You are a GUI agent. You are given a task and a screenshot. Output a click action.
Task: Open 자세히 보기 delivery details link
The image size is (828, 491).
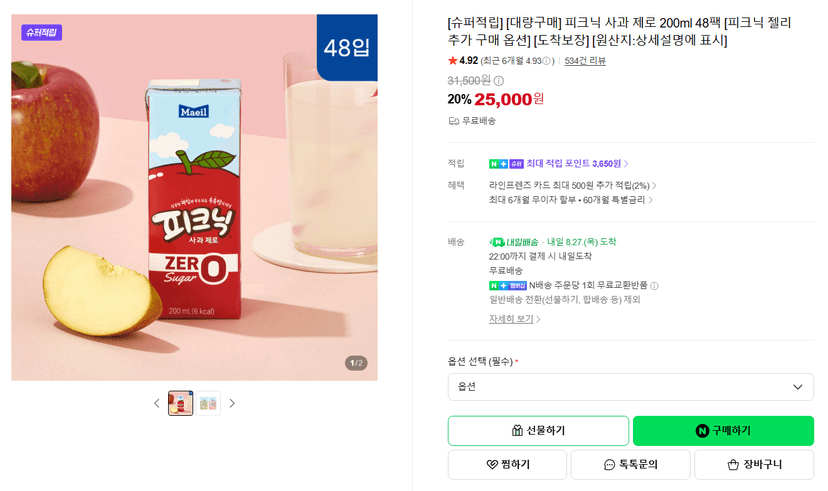[x=514, y=319]
